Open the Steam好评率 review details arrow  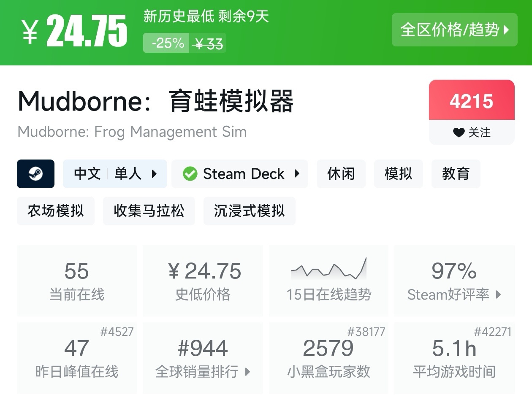[x=499, y=295]
